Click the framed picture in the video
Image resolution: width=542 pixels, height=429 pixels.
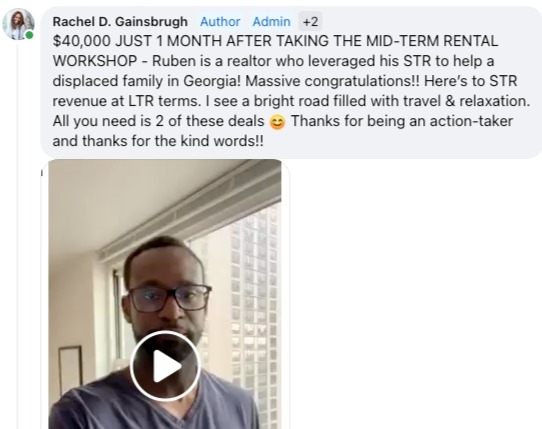point(70,370)
